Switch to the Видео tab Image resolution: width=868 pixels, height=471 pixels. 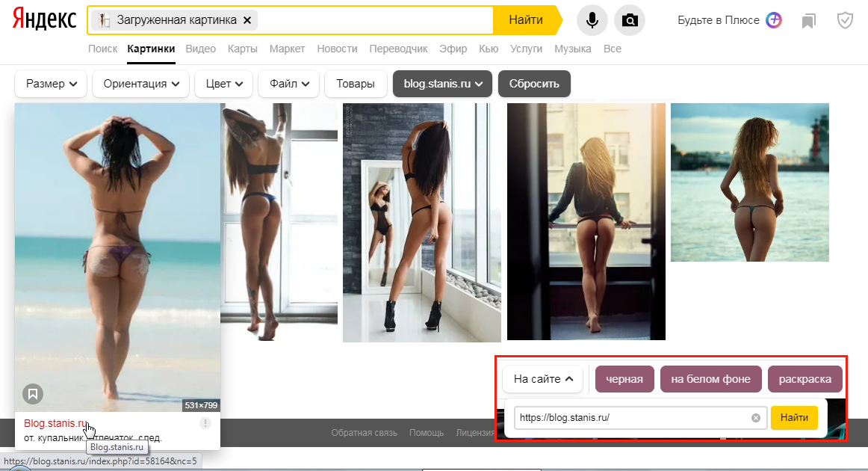[200, 49]
